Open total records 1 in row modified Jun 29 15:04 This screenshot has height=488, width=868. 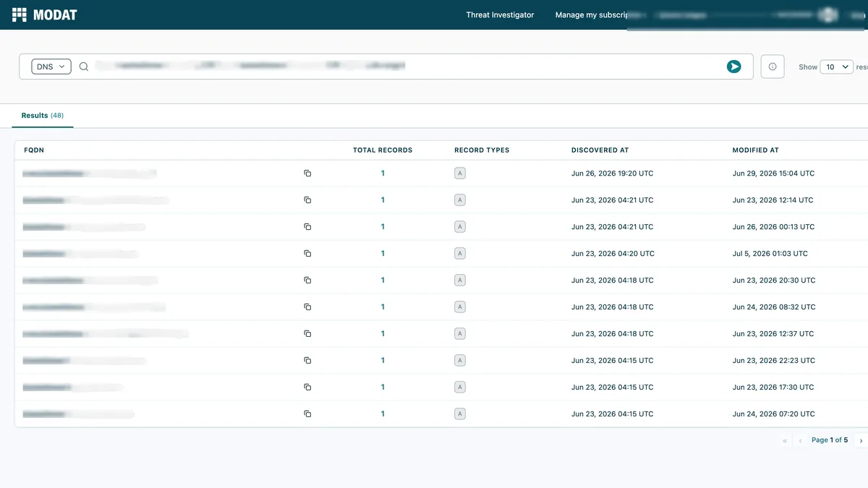[x=383, y=174]
